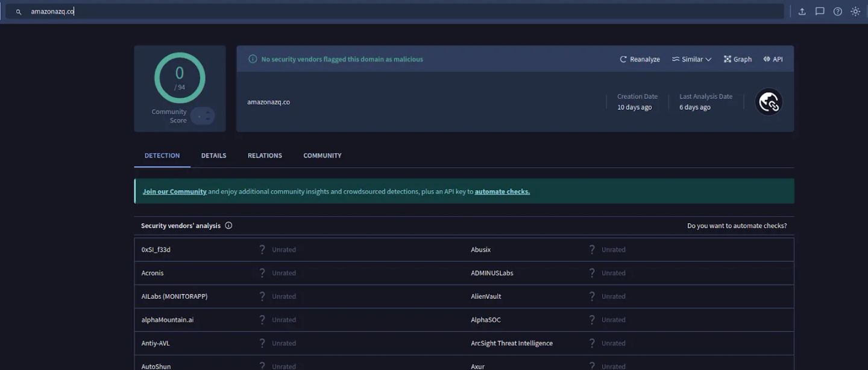Click the Community Score vote control

(x=203, y=116)
